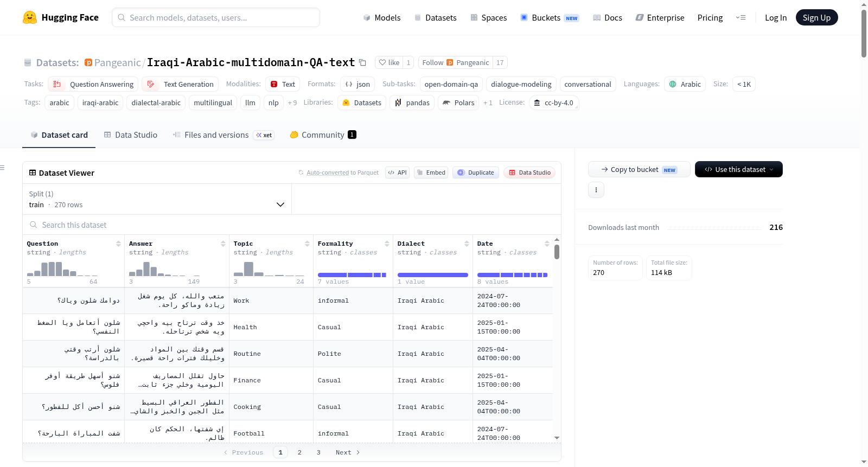Click the json format tag

point(358,84)
